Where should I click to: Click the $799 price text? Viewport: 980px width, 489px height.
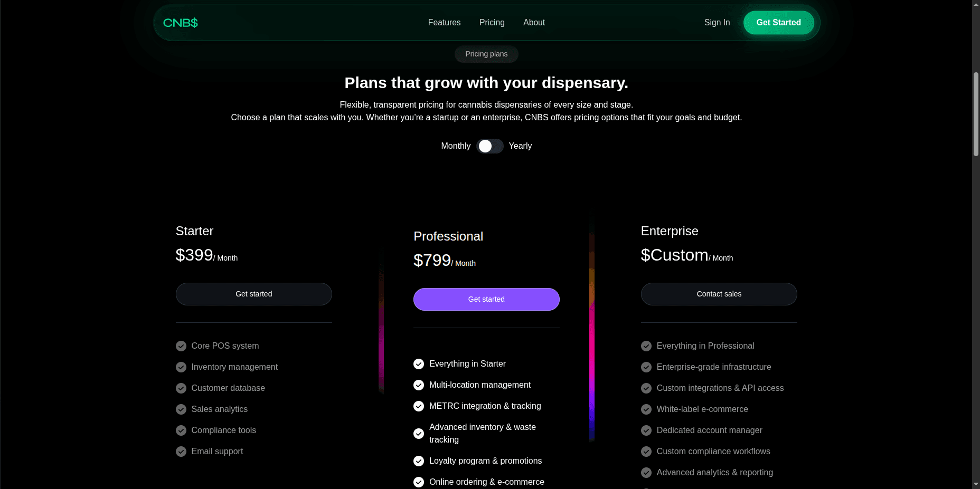point(432,261)
